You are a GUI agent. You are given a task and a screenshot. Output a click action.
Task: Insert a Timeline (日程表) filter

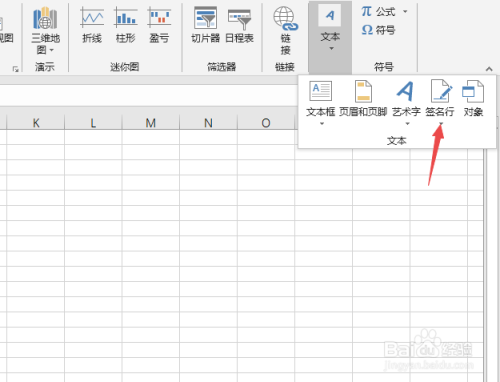[x=239, y=25]
